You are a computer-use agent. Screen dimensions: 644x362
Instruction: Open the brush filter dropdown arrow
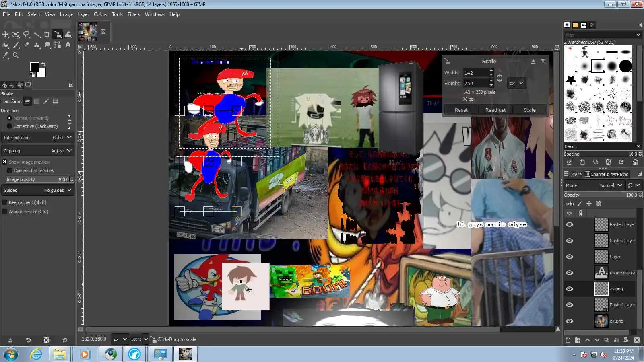coord(638,35)
